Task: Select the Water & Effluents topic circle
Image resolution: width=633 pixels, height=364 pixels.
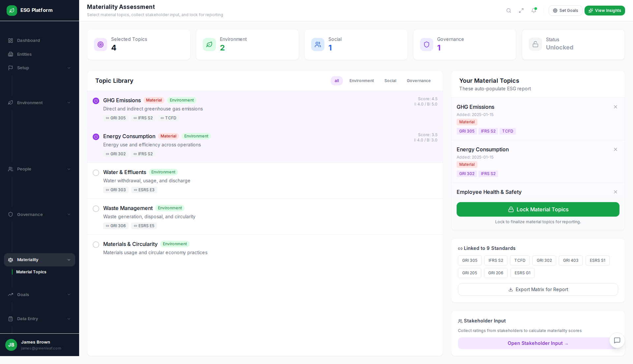Action: 96,173
